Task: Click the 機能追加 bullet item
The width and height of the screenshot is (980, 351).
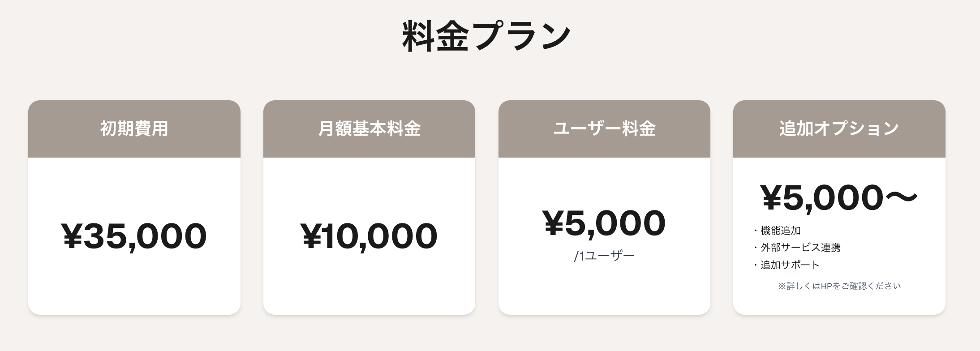Action: tap(780, 231)
